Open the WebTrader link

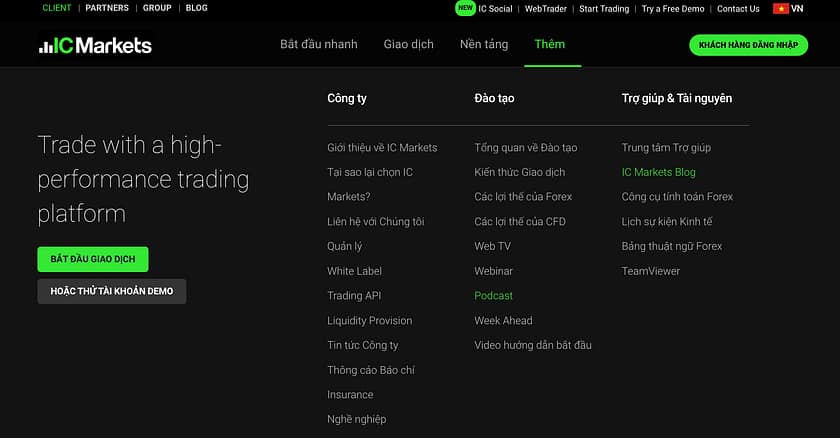(546, 9)
